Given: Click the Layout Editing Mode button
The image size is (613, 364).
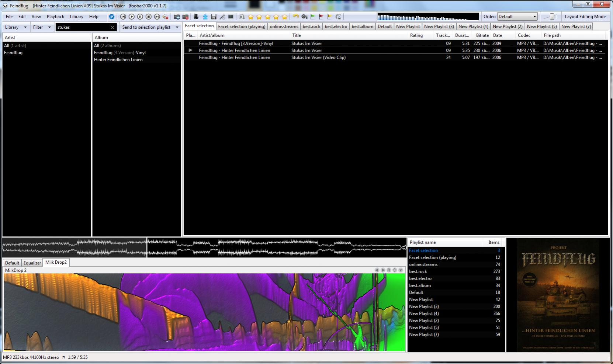Looking at the screenshot, I should [x=585, y=17].
